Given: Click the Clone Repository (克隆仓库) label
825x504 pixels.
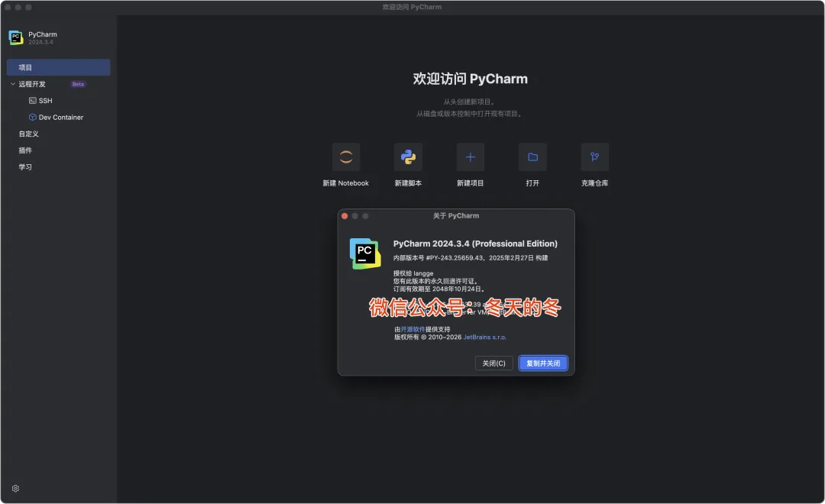Looking at the screenshot, I should [x=594, y=183].
